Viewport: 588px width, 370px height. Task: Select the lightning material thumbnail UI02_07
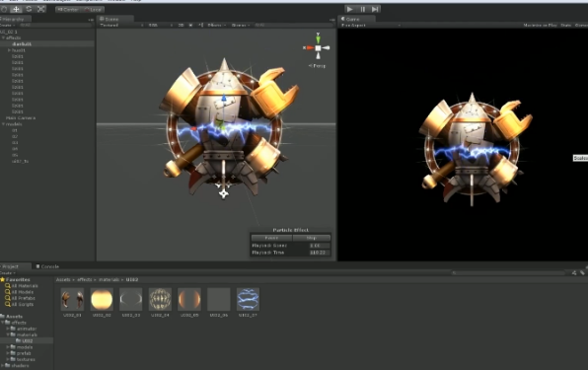[248, 299]
